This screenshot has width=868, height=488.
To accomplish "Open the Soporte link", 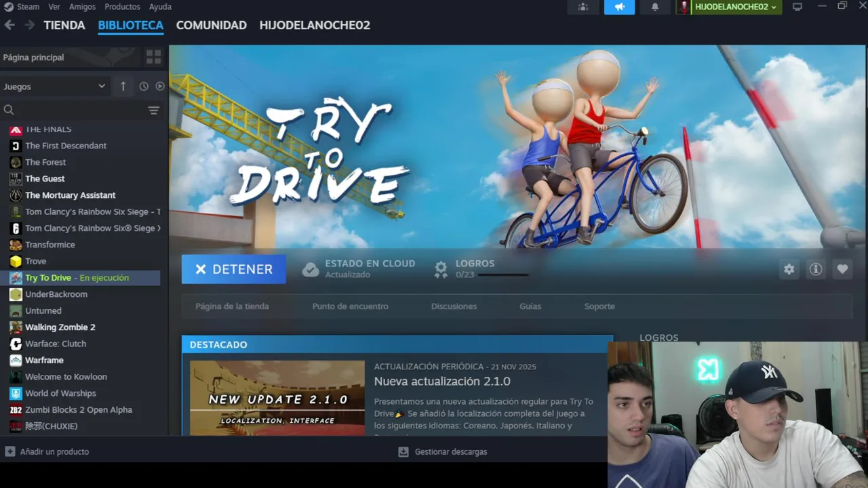I will [x=599, y=306].
